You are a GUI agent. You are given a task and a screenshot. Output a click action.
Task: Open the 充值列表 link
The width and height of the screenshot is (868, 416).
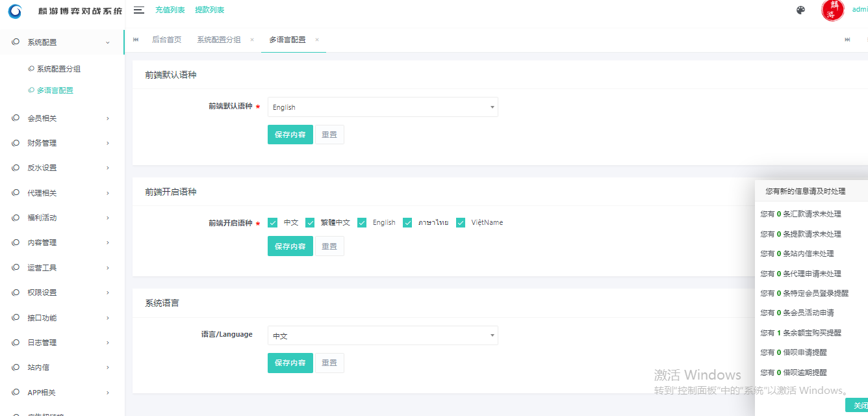tap(170, 10)
